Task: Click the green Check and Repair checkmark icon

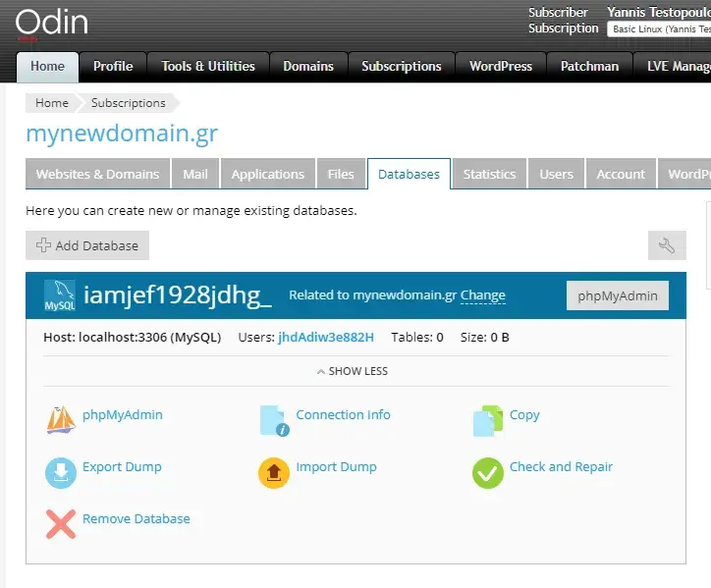Action: point(488,473)
